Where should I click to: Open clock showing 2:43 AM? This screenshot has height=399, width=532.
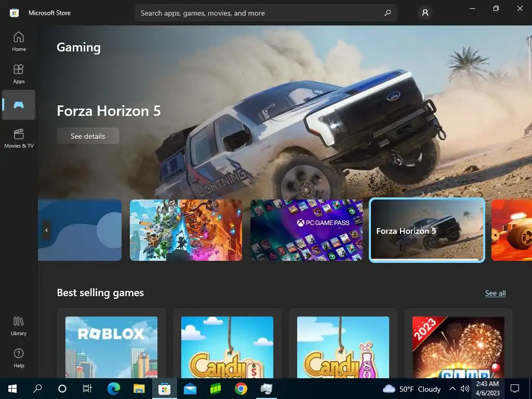(x=487, y=389)
